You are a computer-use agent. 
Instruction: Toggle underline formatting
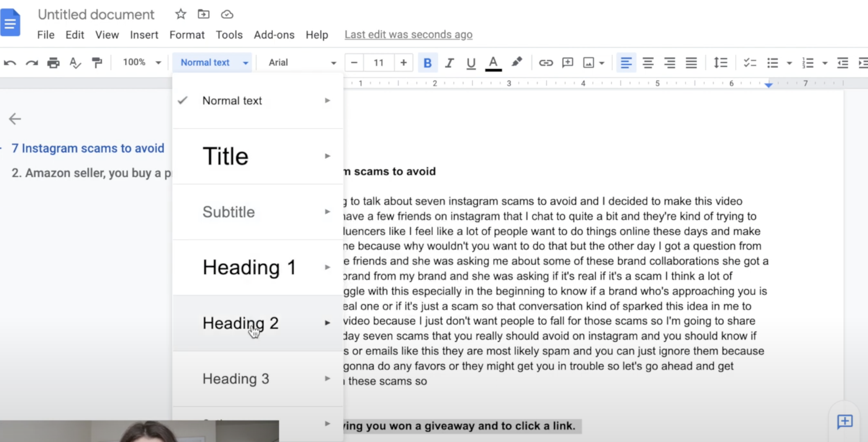471,63
